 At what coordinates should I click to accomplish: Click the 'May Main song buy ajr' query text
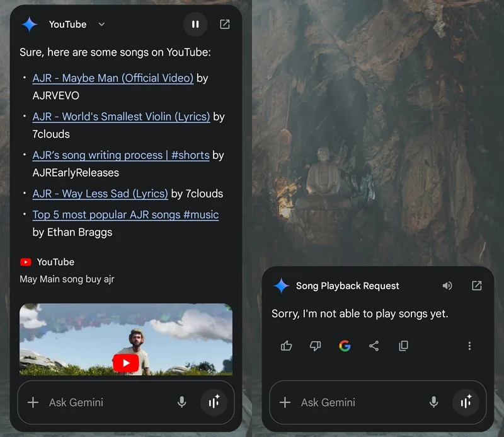67,279
